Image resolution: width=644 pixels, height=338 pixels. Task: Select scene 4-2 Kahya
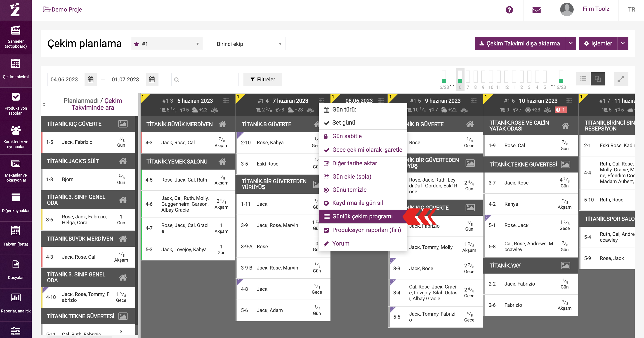click(x=531, y=204)
